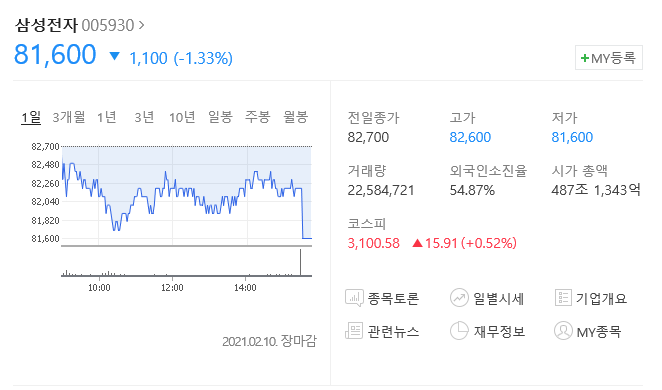Viewport: 662px width, 390px height.
Task: Open the 종목토론 link text
Action: coord(393,298)
